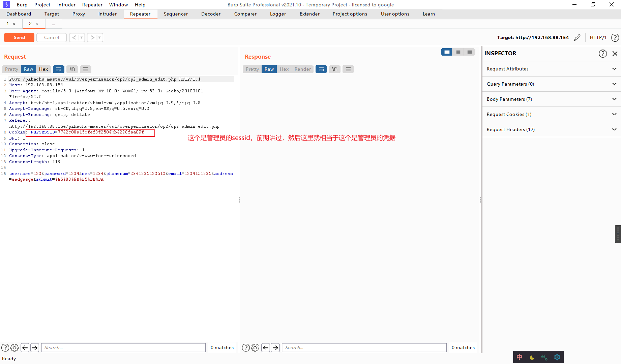Open the Extender tab
Image resolution: width=621 pixels, height=364 pixels.
(309, 14)
